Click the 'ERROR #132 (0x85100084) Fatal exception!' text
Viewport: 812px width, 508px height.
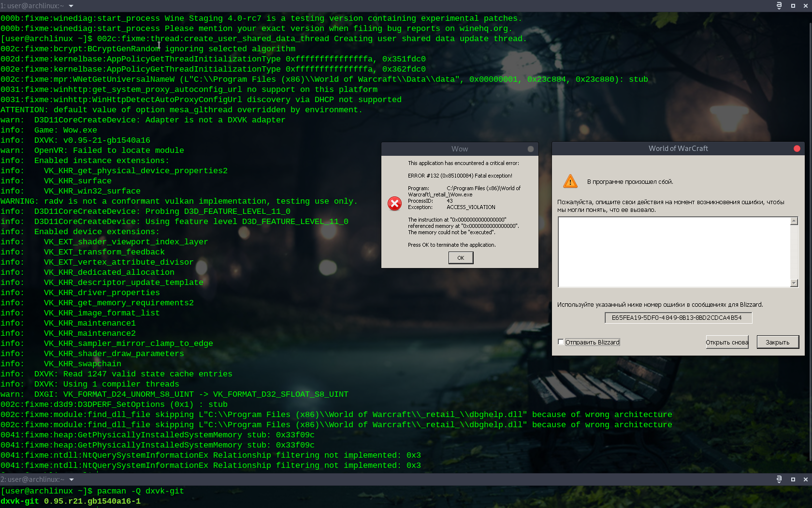(x=460, y=176)
